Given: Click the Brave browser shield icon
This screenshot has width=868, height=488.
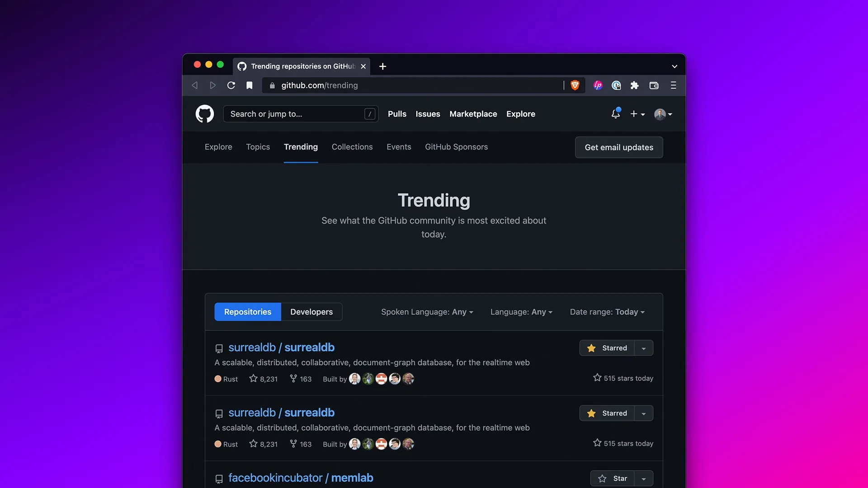Looking at the screenshot, I should [574, 84].
